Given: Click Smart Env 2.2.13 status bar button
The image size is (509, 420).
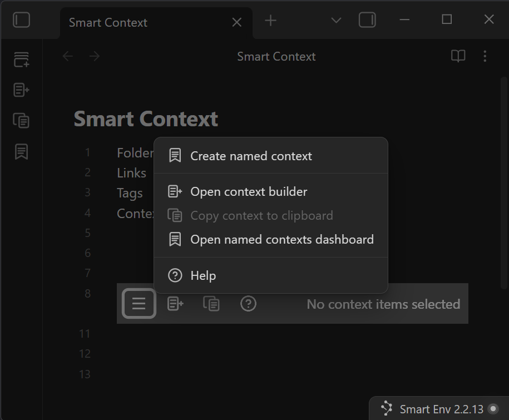Looking at the screenshot, I should 438,409.
